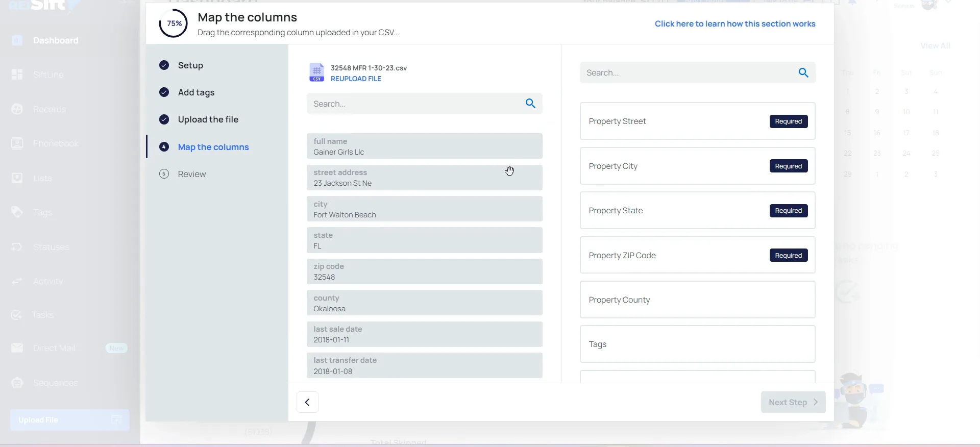
Task: Open Direct Mail in the sidebar
Action: pyautogui.click(x=54, y=348)
